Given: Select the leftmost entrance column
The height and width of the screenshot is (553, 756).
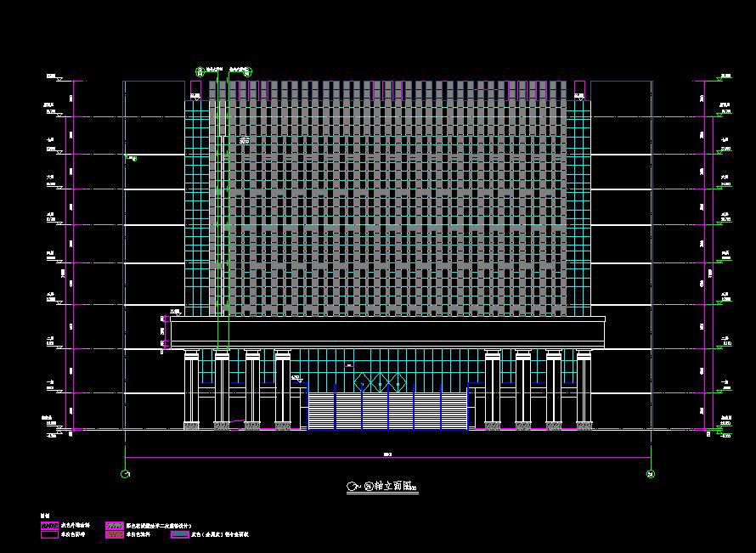Looking at the screenshot, I should coord(192,388).
